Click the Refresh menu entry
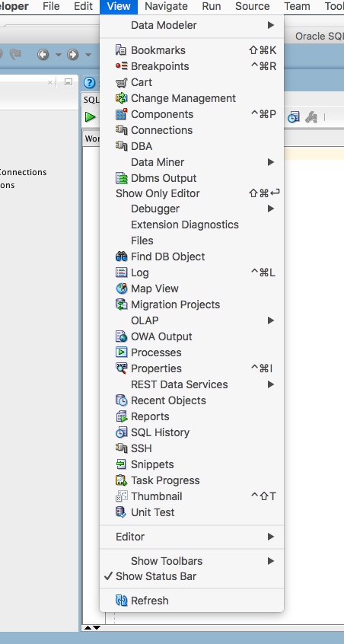The width and height of the screenshot is (344, 644). click(192, 601)
